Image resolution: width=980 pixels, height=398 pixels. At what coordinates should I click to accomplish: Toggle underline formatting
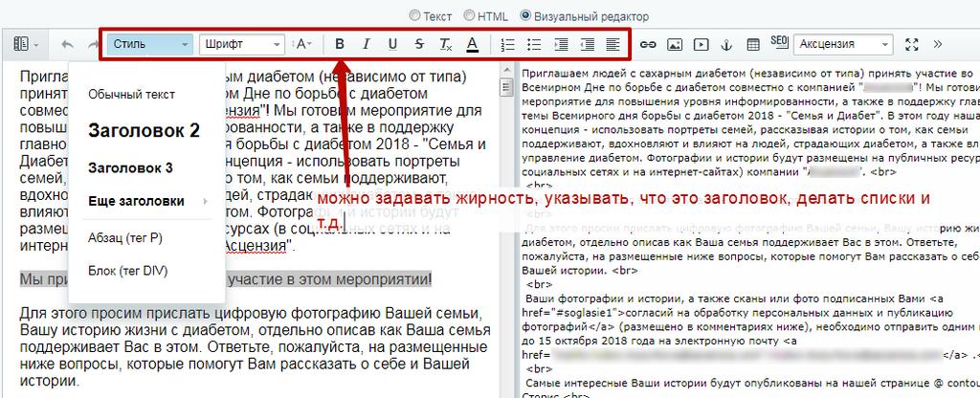[392, 44]
